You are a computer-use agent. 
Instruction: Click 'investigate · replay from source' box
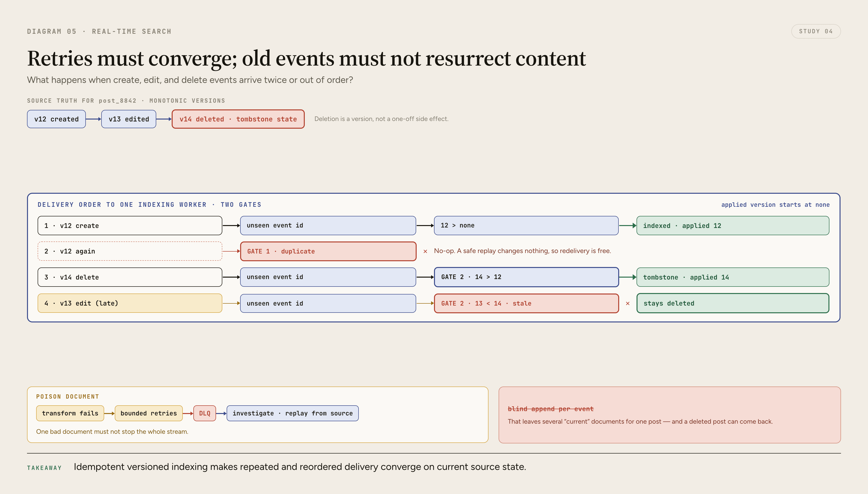pyautogui.click(x=293, y=413)
